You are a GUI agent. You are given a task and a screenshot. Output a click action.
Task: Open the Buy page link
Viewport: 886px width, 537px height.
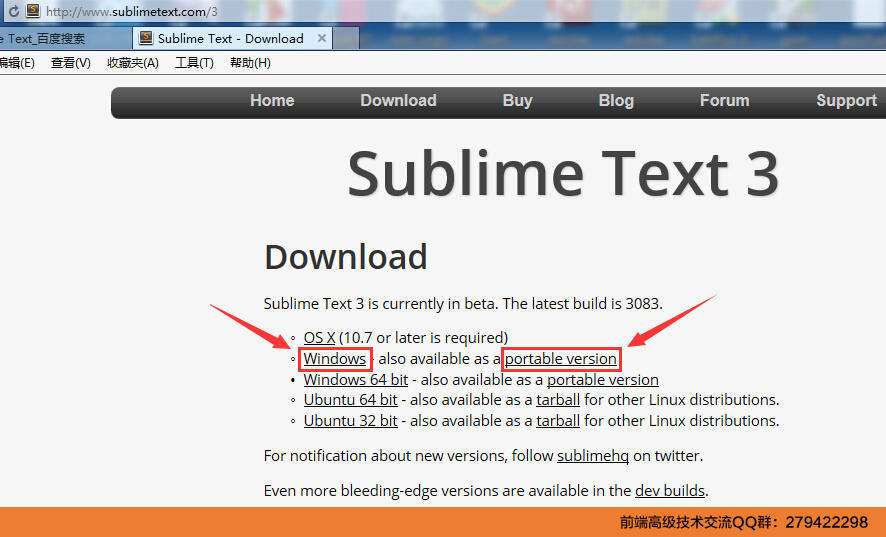click(x=518, y=101)
